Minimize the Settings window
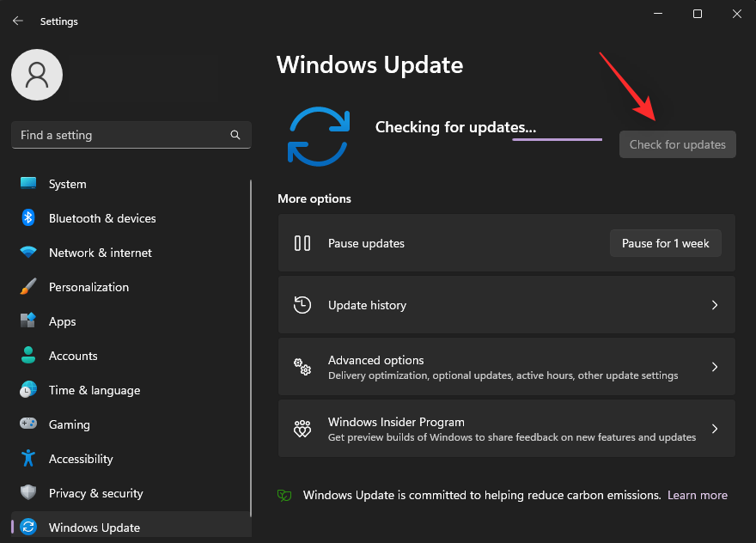Image resolution: width=756 pixels, height=543 pixels. tap(658, 14)
